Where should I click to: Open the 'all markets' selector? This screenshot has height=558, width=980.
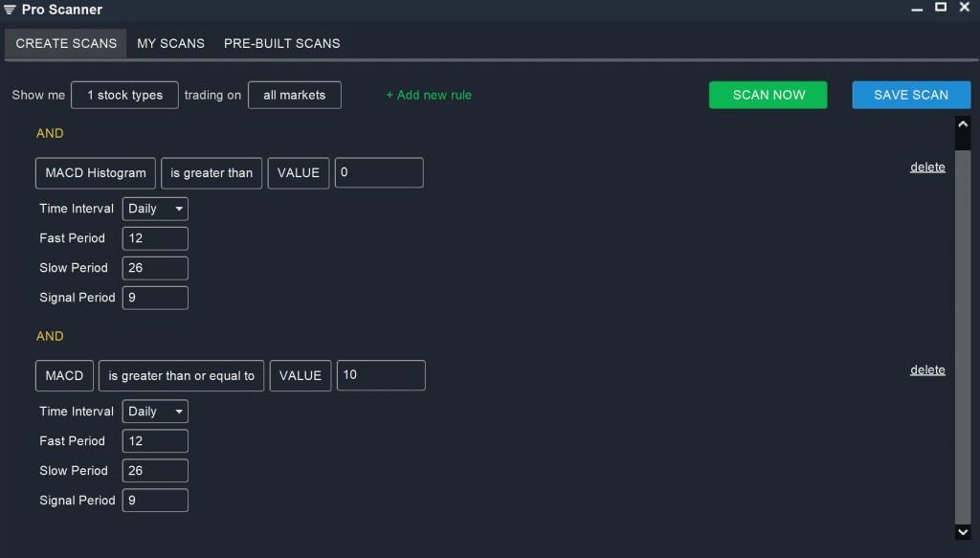294,96
